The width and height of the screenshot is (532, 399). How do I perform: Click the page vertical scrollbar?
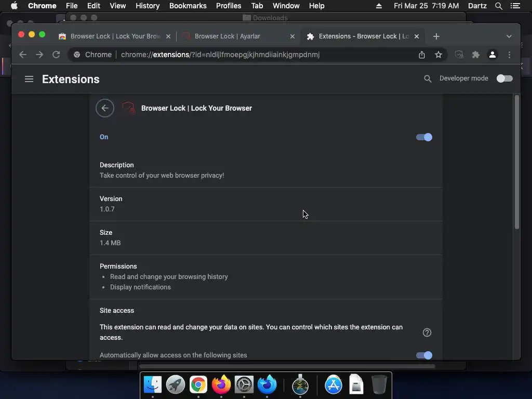click(517, 162)
